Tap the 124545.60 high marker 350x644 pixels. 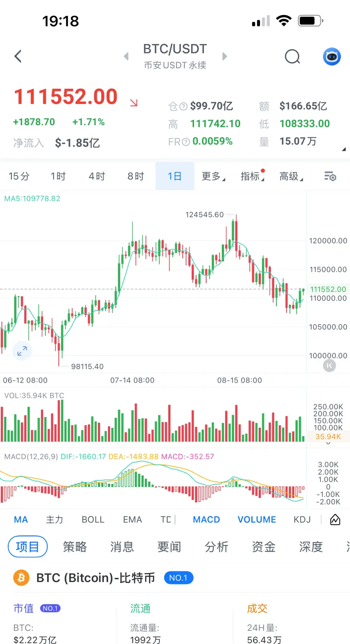coord(205,215)
